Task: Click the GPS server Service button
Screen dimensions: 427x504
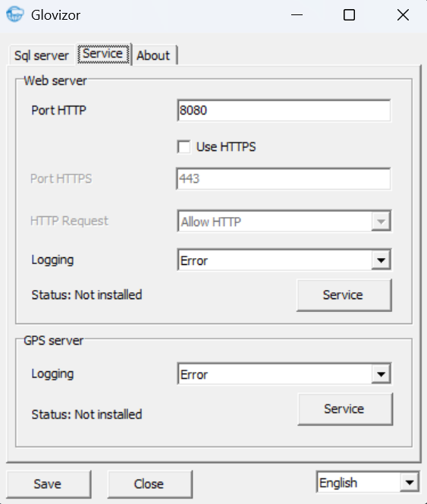Action: pos(345,409)
